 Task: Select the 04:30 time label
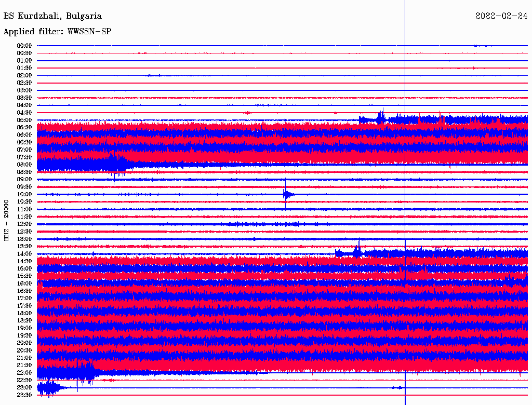point(24,113)
